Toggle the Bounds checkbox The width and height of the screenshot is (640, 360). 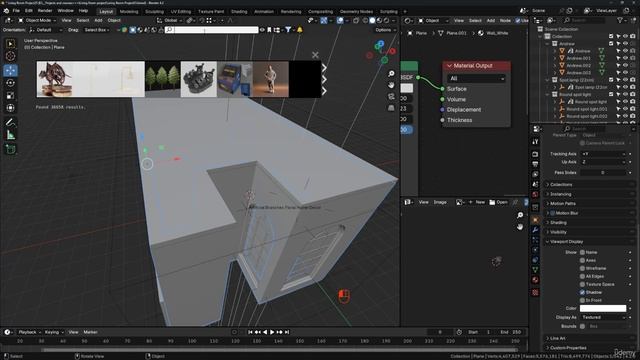pos(582,326)
